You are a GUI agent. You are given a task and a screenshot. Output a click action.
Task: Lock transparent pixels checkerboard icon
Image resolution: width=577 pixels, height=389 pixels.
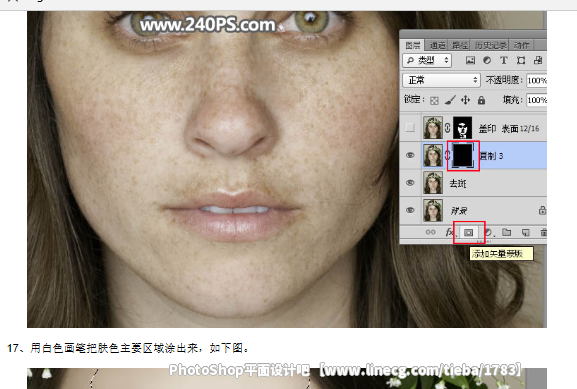coord(434,100)
